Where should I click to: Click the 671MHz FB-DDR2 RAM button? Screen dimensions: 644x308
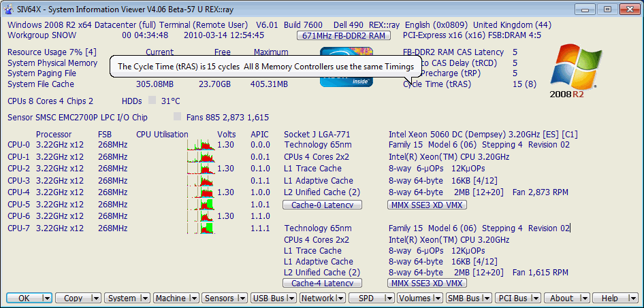click(343, 35)
